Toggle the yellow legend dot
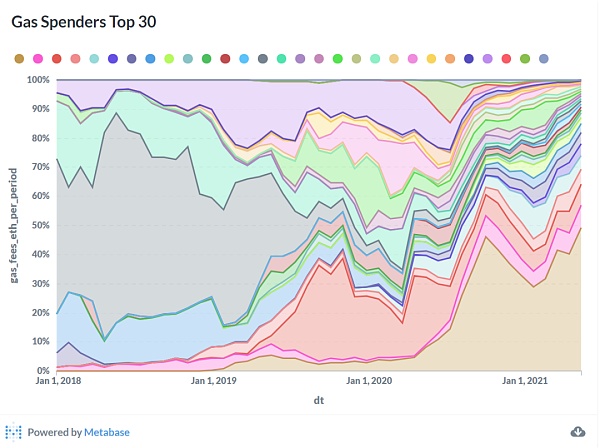This screenshot has width=600, height=448. coord(431,59)
